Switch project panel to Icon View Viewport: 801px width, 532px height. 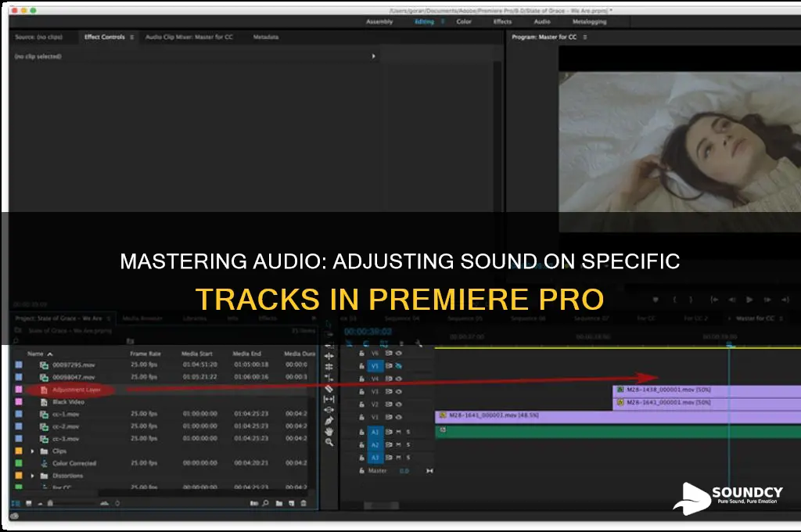(x=29, y=503)
